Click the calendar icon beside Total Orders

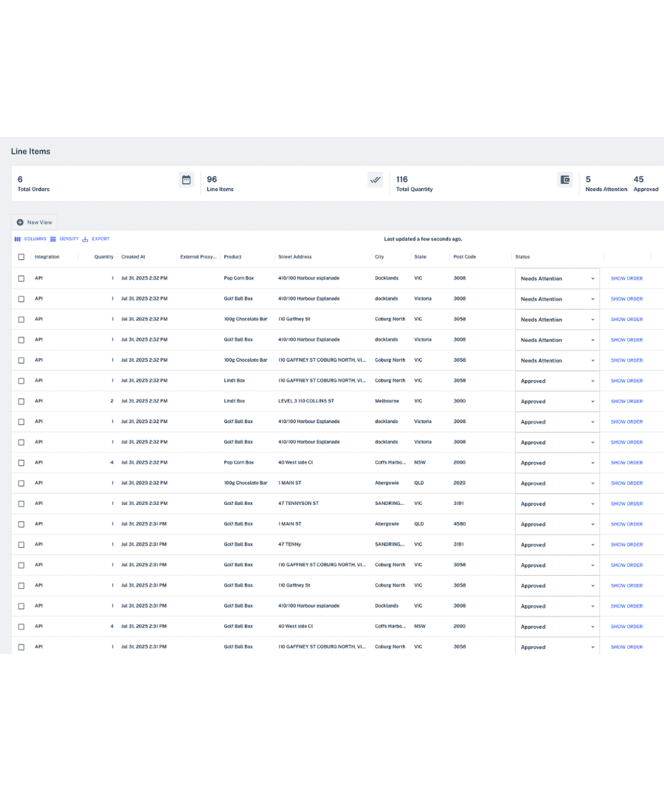tap(187, 179)
